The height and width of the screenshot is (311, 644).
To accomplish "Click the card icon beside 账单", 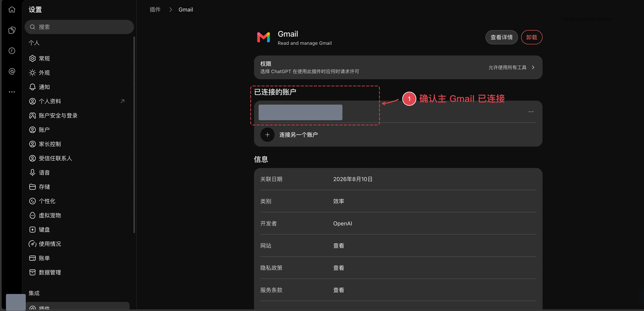I will (32, 258).
